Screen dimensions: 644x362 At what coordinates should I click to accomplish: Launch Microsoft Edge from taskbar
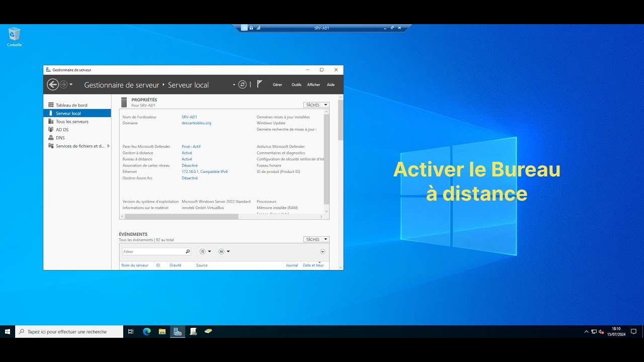click(x=147, y=331)
